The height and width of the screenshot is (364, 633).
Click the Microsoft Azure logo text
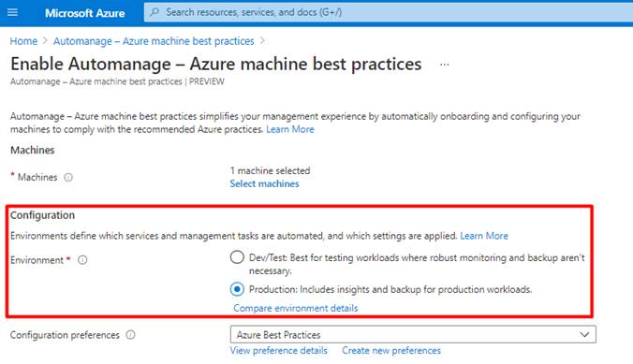(85, 13)
